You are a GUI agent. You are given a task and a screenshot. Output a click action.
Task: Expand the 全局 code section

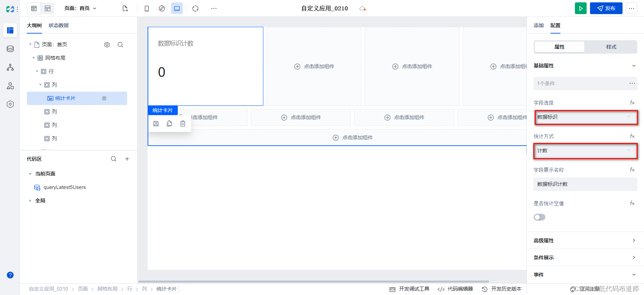point(30,201)
